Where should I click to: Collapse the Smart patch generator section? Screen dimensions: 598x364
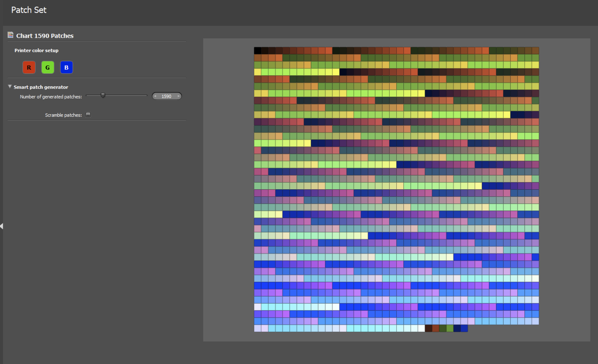coord(10,87)
